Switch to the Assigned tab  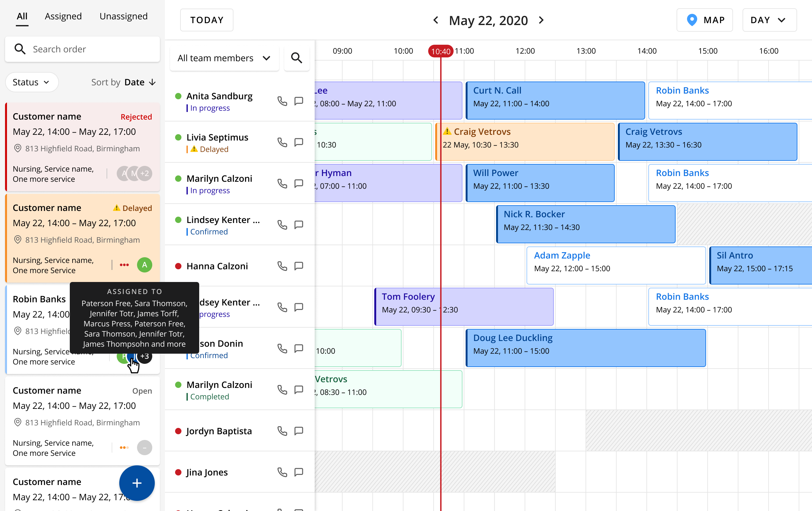click(x=63, y=16)
